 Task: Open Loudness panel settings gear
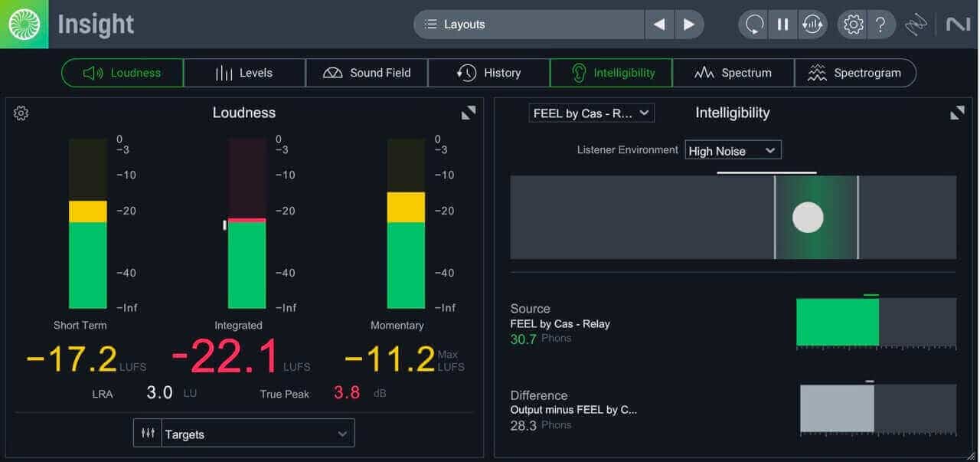[21, 113]
